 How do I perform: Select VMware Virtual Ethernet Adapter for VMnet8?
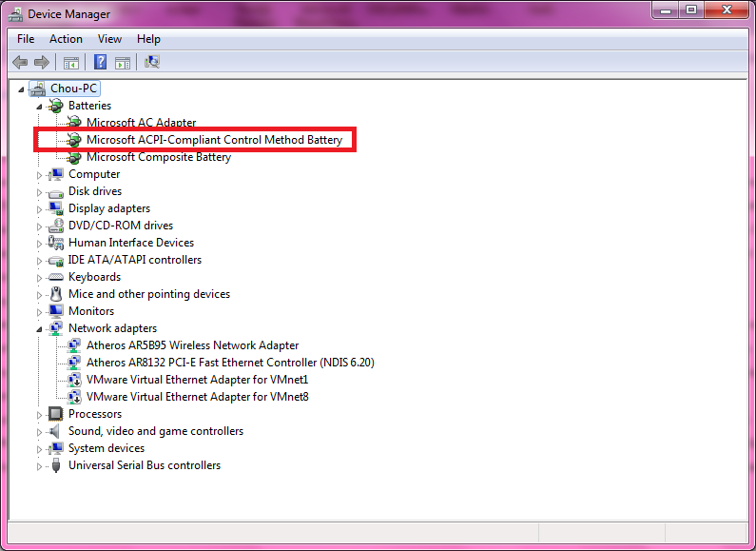(x=198, y=397)
